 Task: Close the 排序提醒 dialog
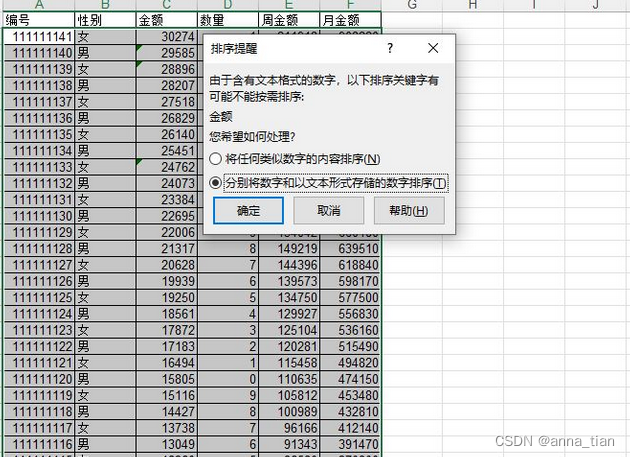433,49
